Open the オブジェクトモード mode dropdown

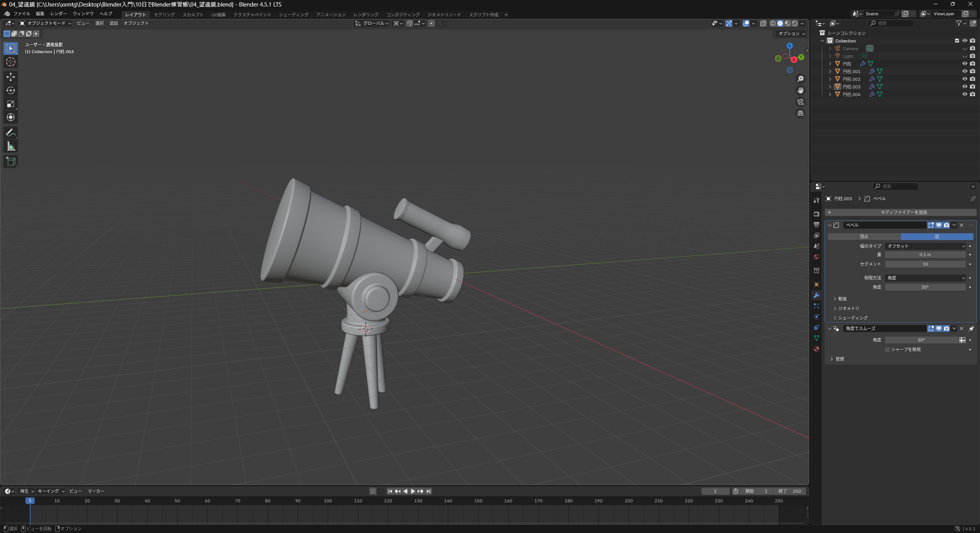click(46, 23)
